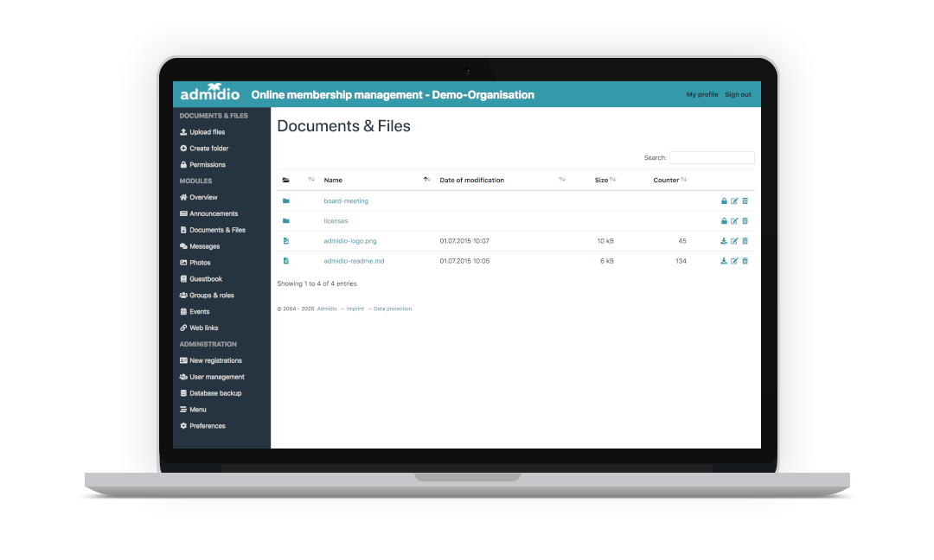Open the Groups & roles module

click(x=211, y=296)
